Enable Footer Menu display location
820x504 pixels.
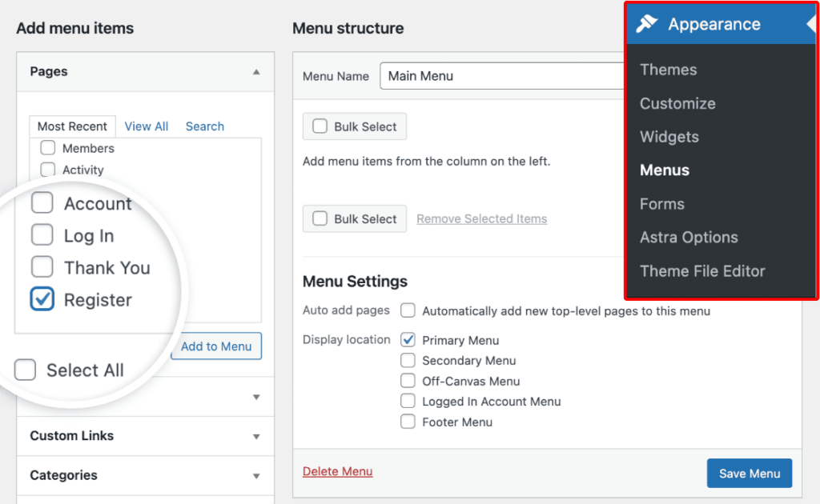(408, 422)
